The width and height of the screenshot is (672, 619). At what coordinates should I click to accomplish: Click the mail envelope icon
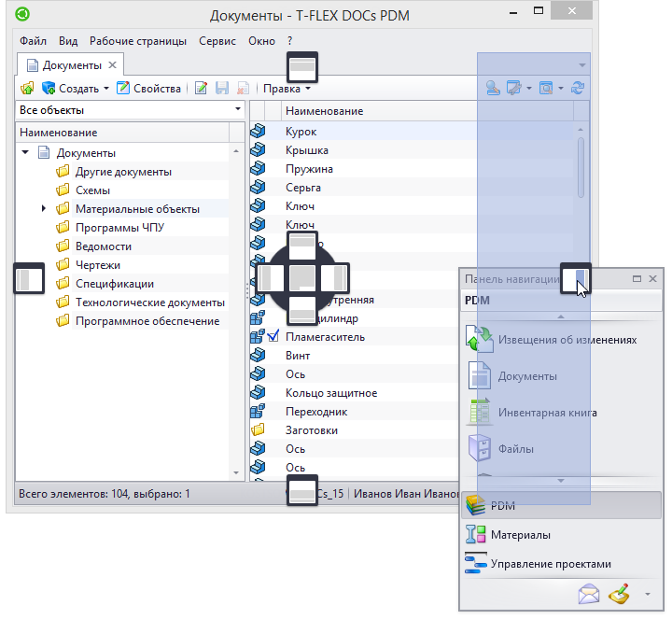tap(588, 593)
